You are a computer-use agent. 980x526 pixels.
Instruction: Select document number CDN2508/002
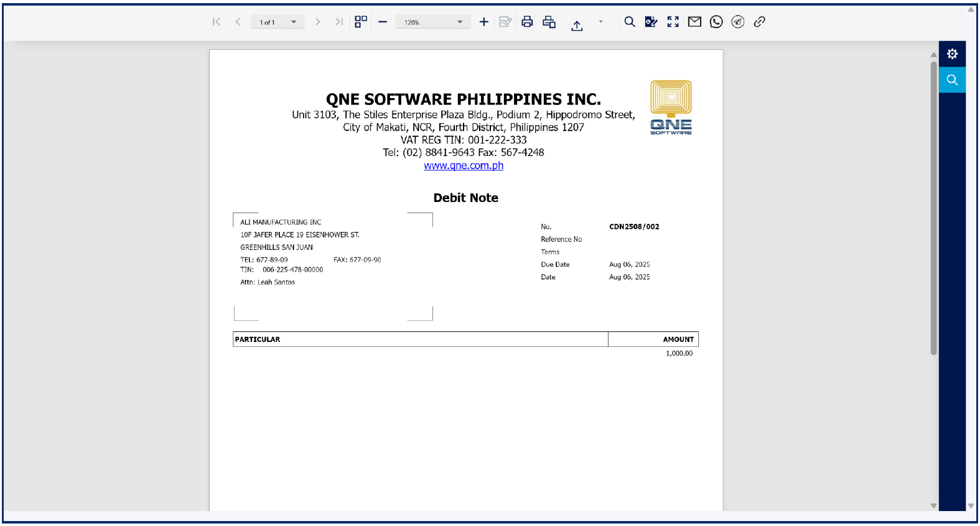click(634, 226)
